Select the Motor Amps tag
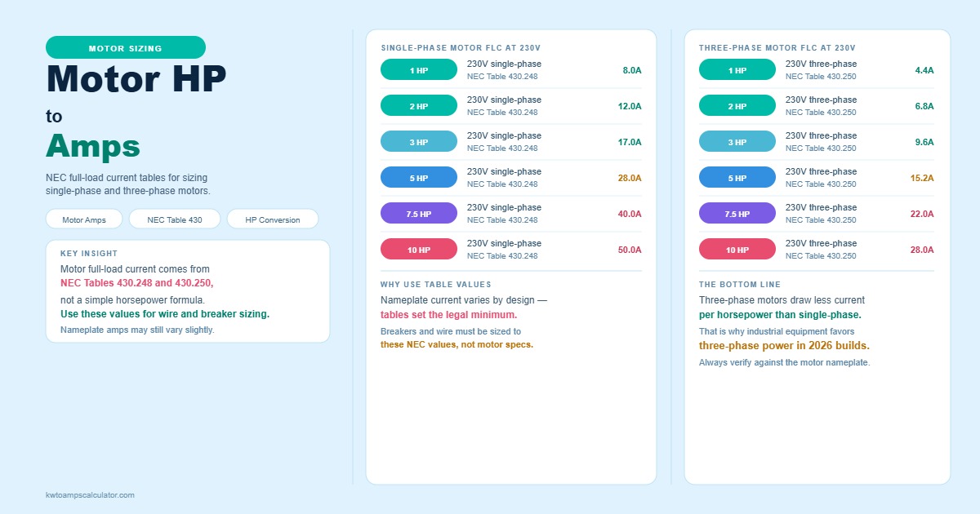The height and width of the screenshot is (514, 980). pos(84,219)
